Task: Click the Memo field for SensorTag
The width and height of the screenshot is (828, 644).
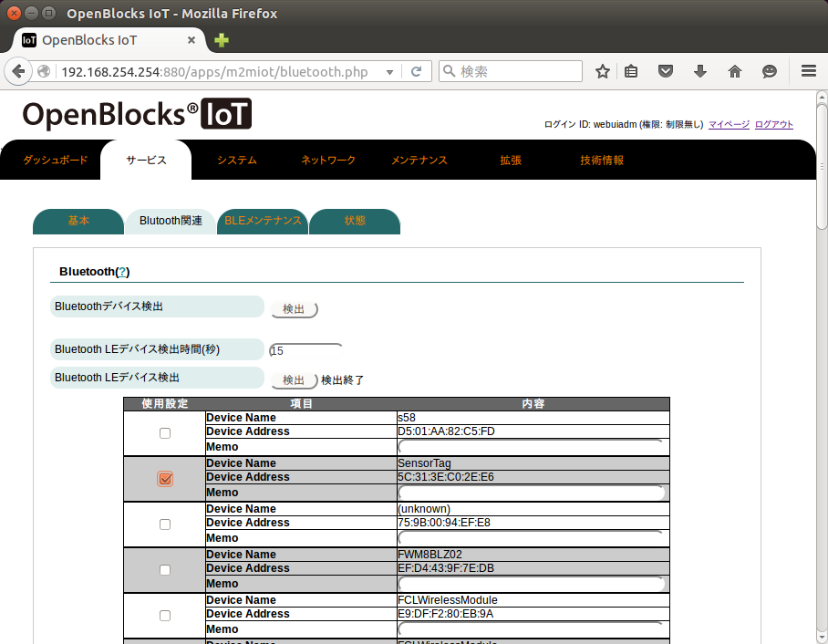Action: (532, 493)
